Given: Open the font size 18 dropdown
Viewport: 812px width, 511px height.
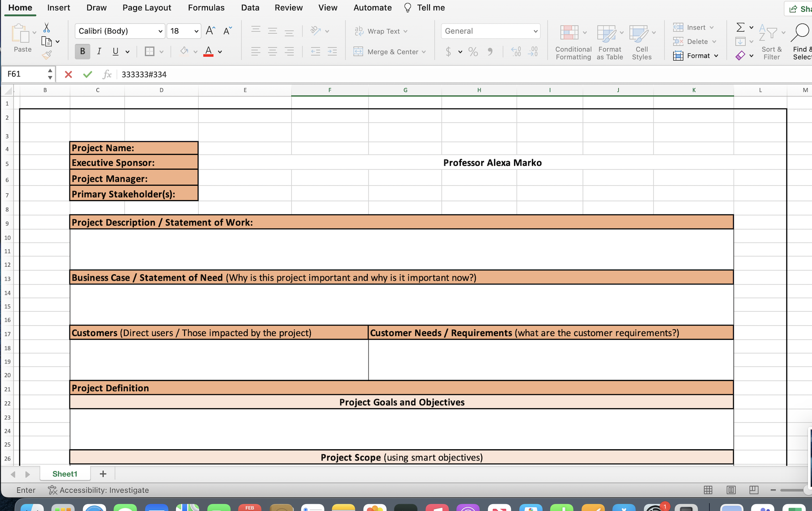Looking at the screenshot, I should point(196,31).
